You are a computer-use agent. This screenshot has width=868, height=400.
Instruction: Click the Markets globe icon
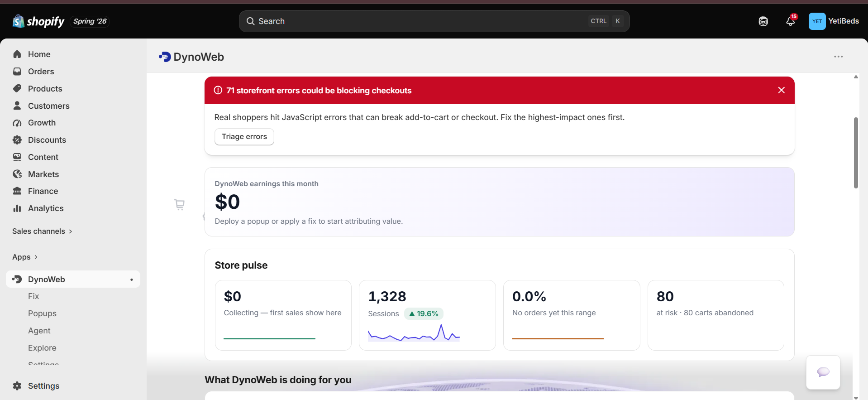click(17, 174)
